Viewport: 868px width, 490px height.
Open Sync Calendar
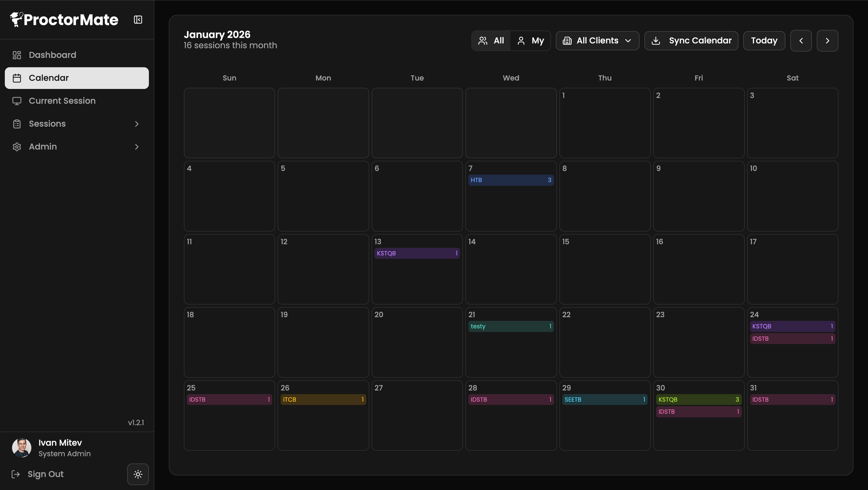point(691,40)
